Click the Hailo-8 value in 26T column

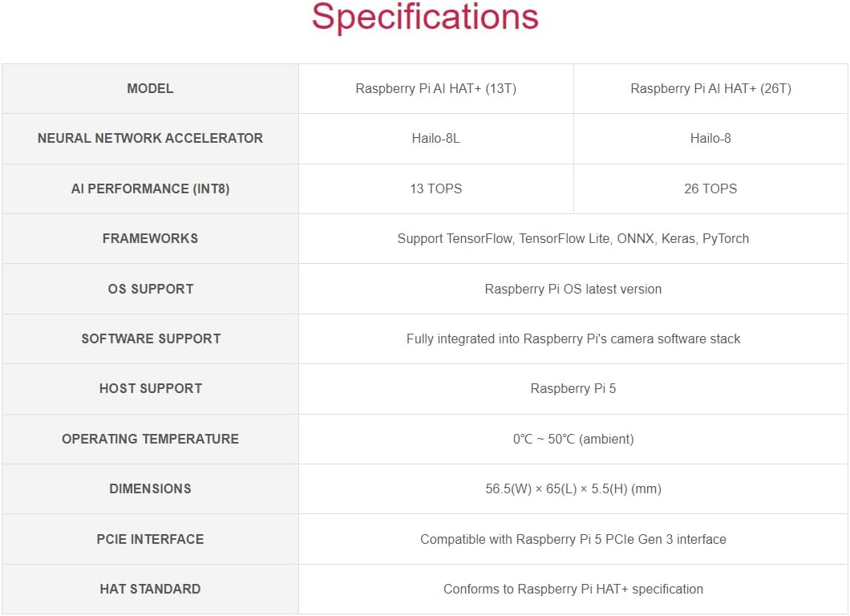(710, 138)
